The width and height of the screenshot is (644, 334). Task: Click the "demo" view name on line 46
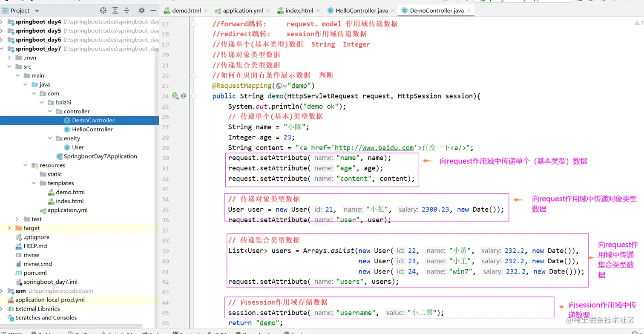(x=268, y=323)
